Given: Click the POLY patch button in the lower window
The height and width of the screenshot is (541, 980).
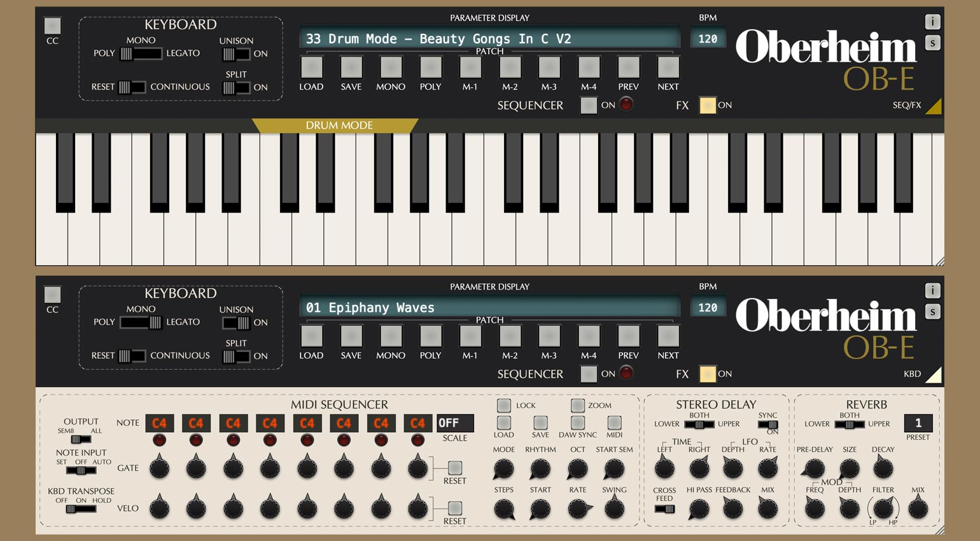Looking at the screenshot, I should [430, 336].
